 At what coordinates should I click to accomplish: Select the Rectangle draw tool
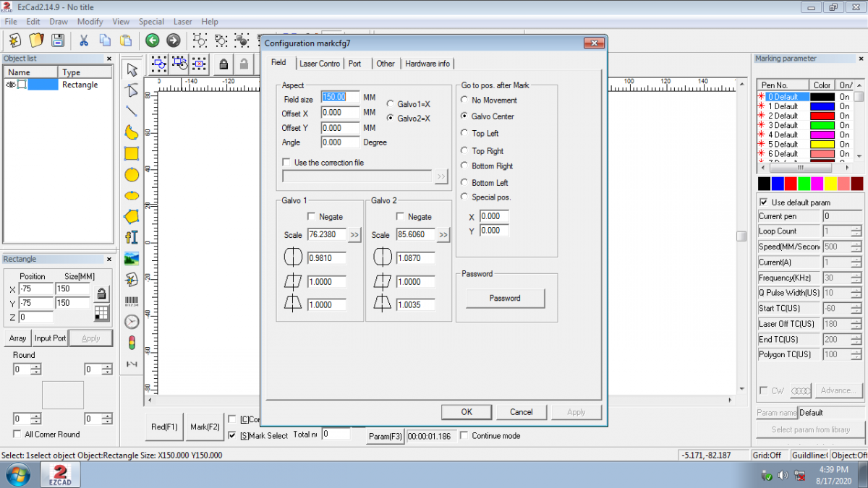click(132, 153)
